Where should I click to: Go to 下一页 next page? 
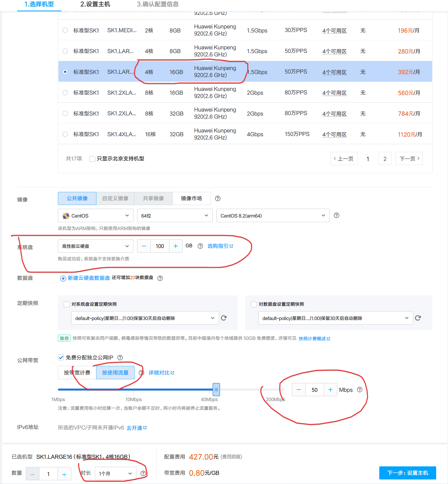click(x=409, y=159)
